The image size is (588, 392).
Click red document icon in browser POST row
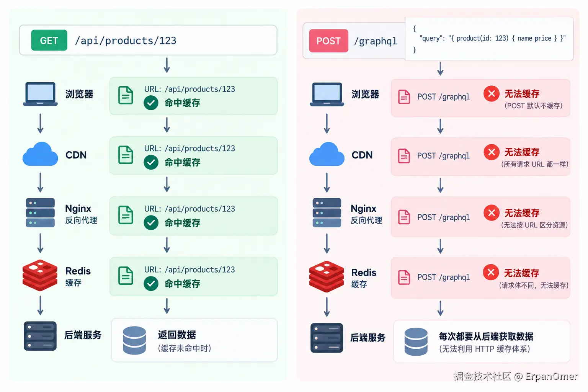pyautogui.click(x=404, y=97)
